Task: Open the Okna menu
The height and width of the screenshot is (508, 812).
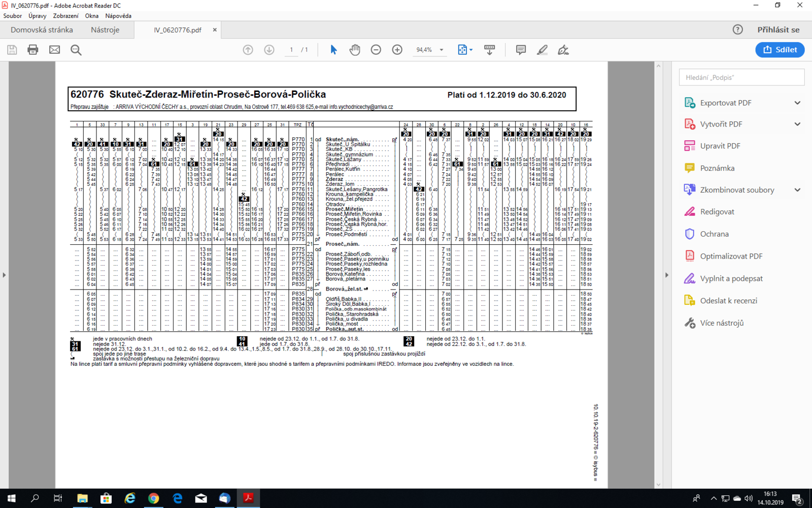Action: point(92,16)
